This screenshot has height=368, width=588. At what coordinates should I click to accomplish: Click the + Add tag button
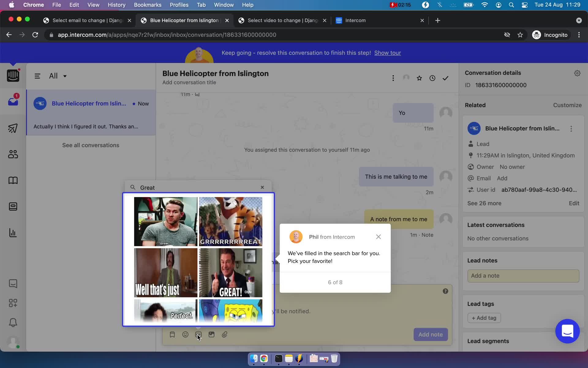coord(484,318)
